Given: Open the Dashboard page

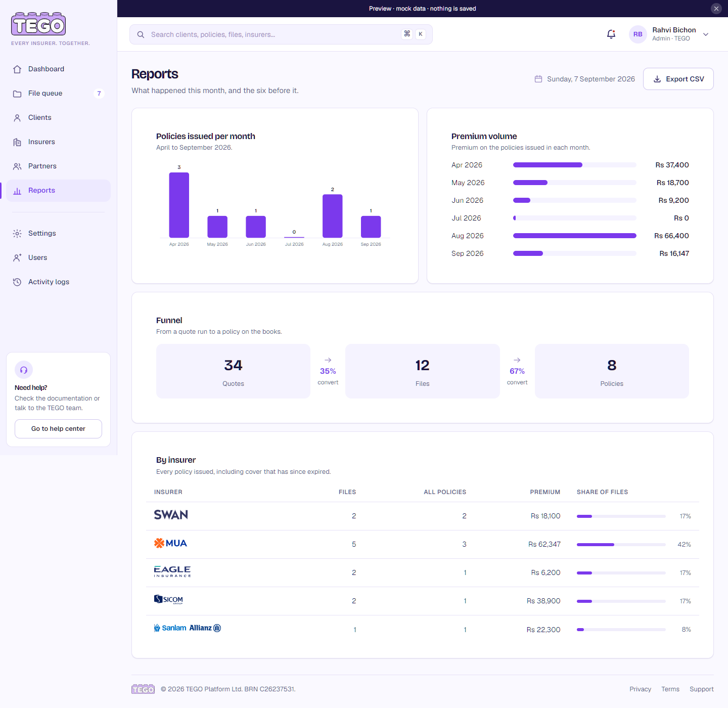Looking at the screenshot, I should pyautogui.click(x=58, y=69).
